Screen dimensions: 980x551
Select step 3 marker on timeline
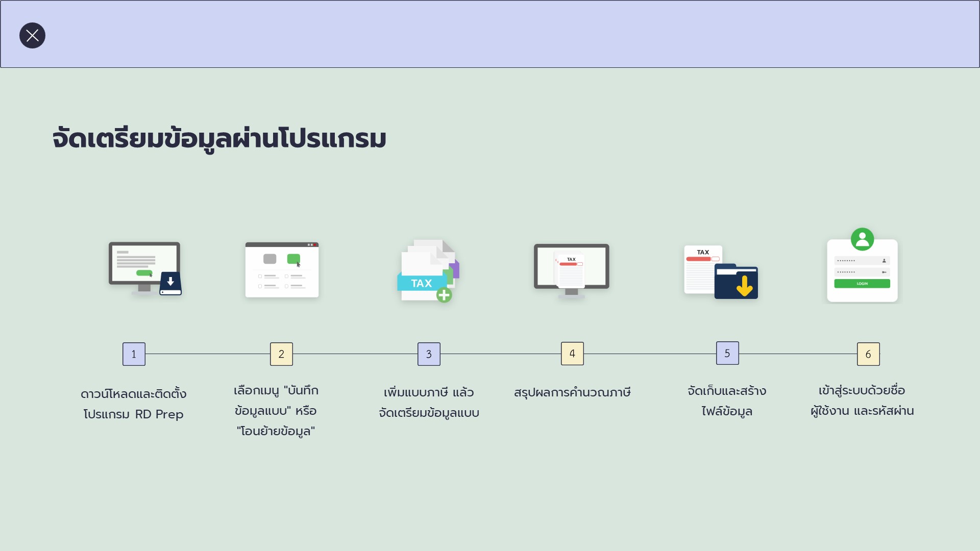[x=429, y=354]
